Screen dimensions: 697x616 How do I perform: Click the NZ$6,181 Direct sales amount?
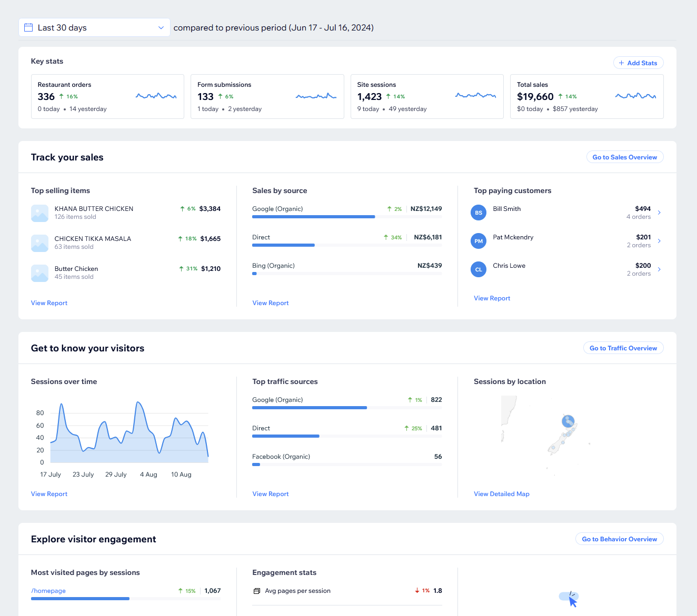pos(428,237)
